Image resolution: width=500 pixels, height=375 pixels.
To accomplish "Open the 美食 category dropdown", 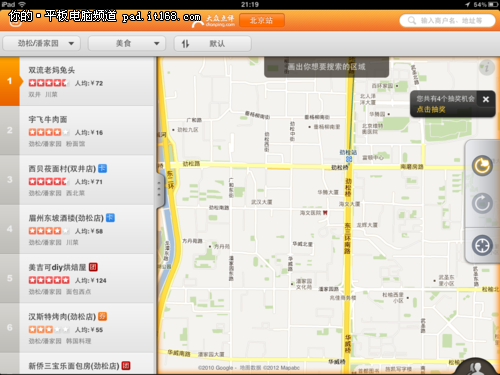I will click(127, 43).
